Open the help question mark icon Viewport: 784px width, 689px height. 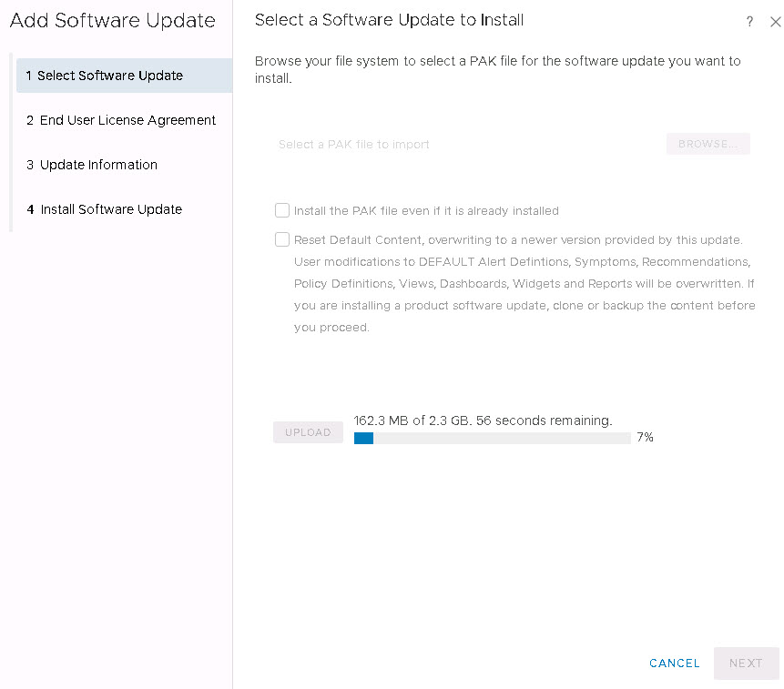(749, 22)
